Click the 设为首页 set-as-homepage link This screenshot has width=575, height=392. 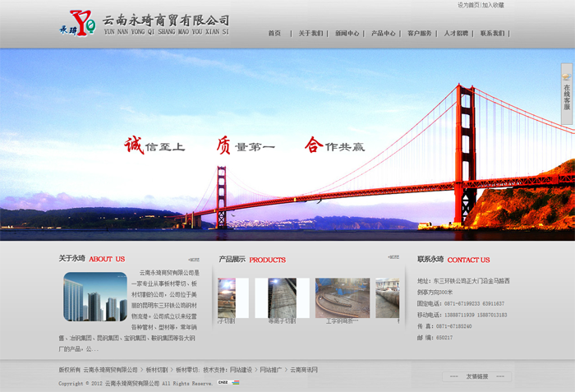(468, 5)
